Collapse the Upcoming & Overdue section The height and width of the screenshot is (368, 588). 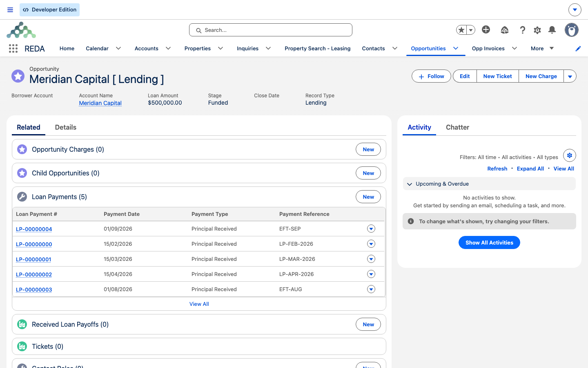(410, 184)
